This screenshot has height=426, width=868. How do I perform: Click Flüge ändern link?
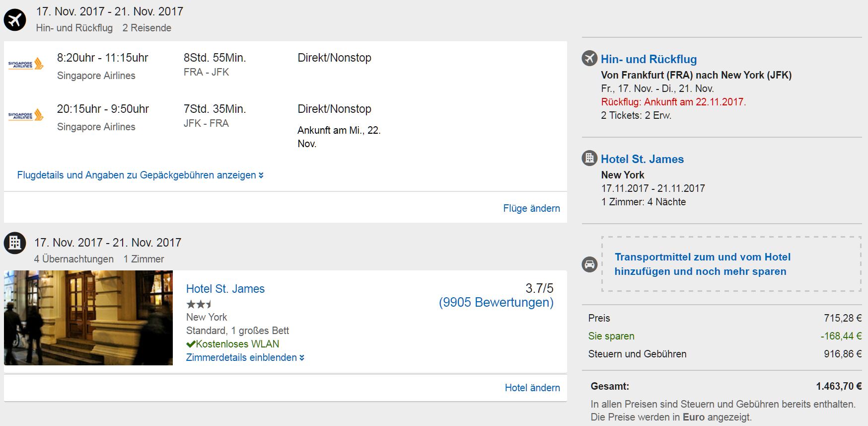(x=531, y=208)
